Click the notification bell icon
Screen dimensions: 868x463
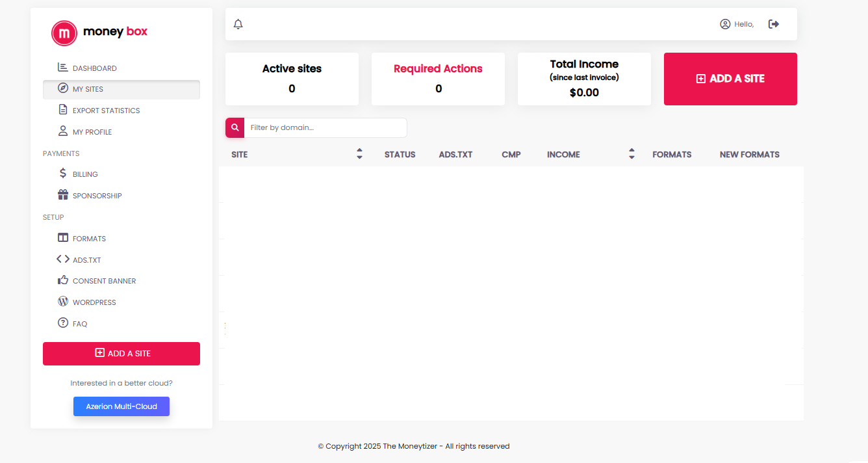238,24
